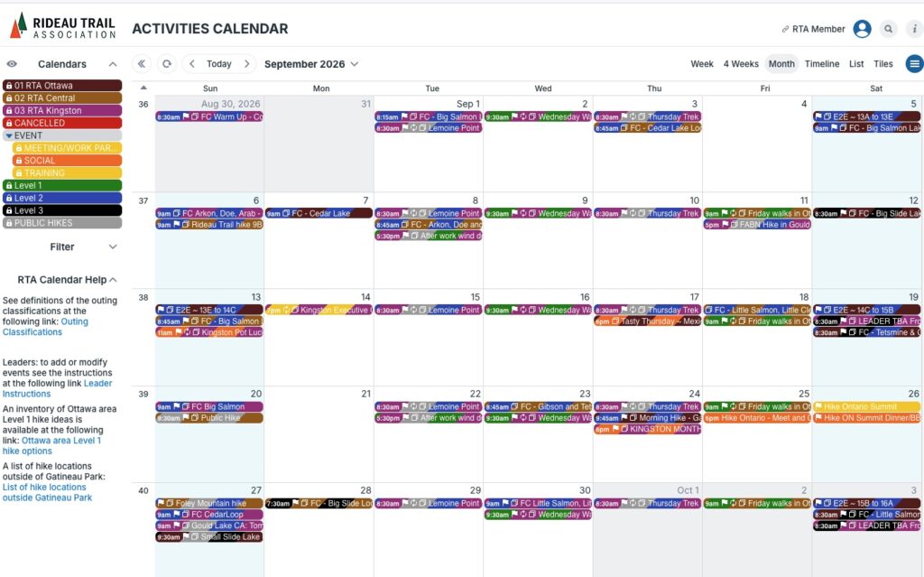Toggle the CANCELLED calendar
This screenshot has width=924, height=577.
click(x=62, y=123)
